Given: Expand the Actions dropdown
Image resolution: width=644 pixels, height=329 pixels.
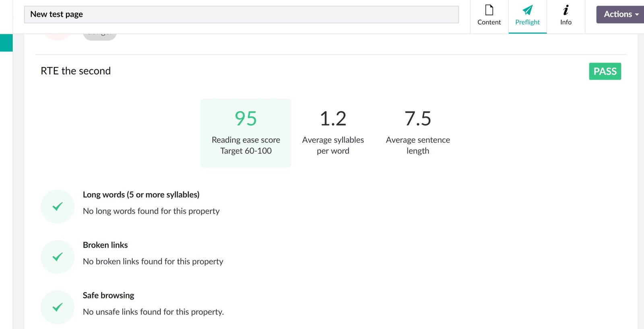Looking at the screenshot, I should 620,14.
